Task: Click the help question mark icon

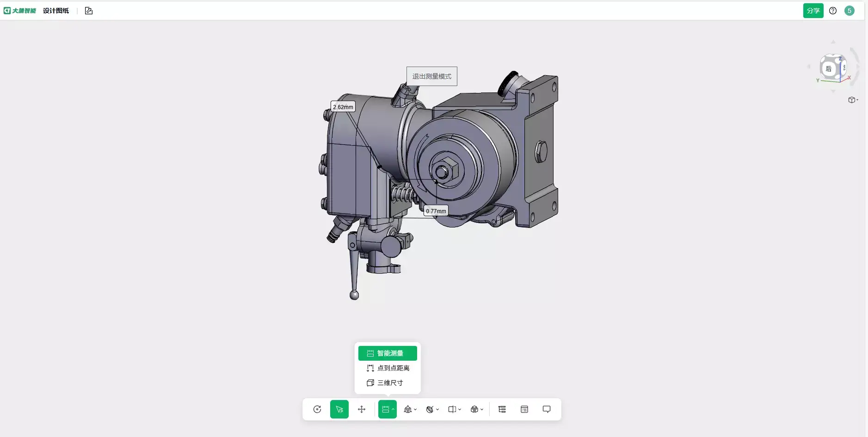Action: [x=833, y=11]
